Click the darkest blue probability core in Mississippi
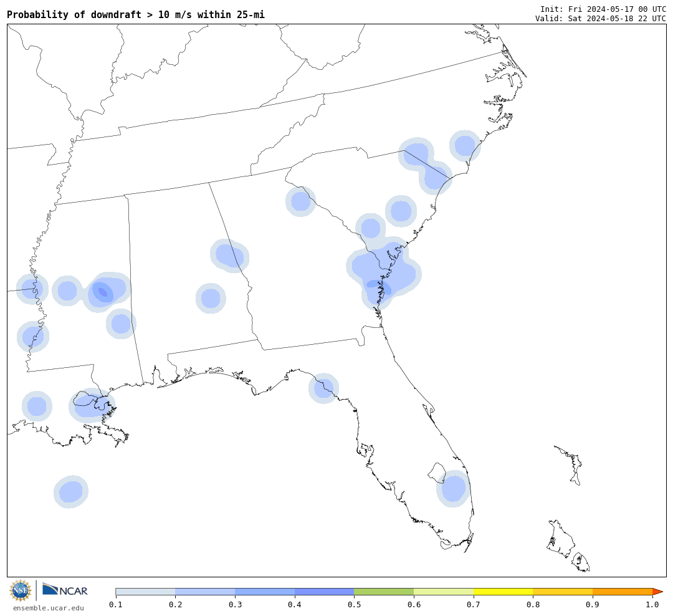This screenshot has width=673, height=616. pyautogui.click(x=103, y=292)
